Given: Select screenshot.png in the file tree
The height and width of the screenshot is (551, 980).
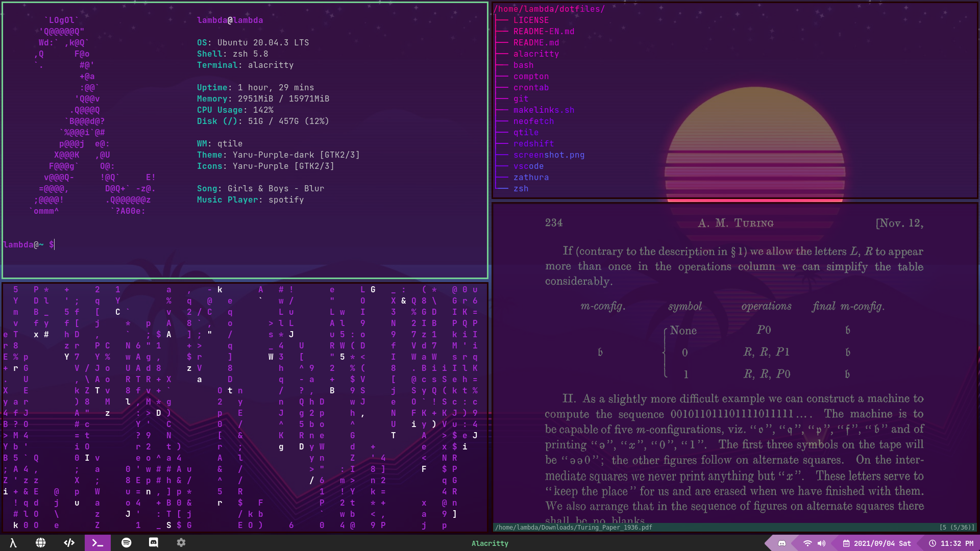Looking at the screenshot, I should point(549,155).
